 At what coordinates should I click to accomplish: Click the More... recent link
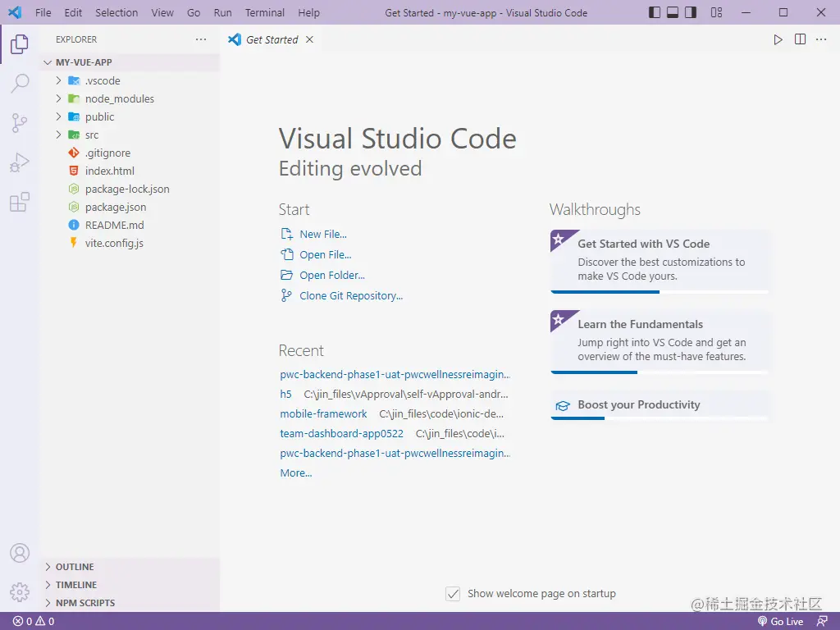[x=295, y=473]
